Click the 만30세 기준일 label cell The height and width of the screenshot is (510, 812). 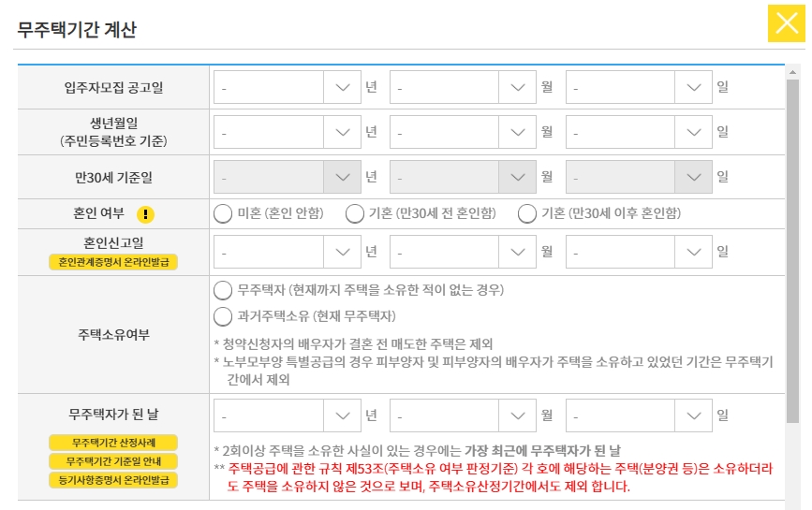tap(113, 177)
